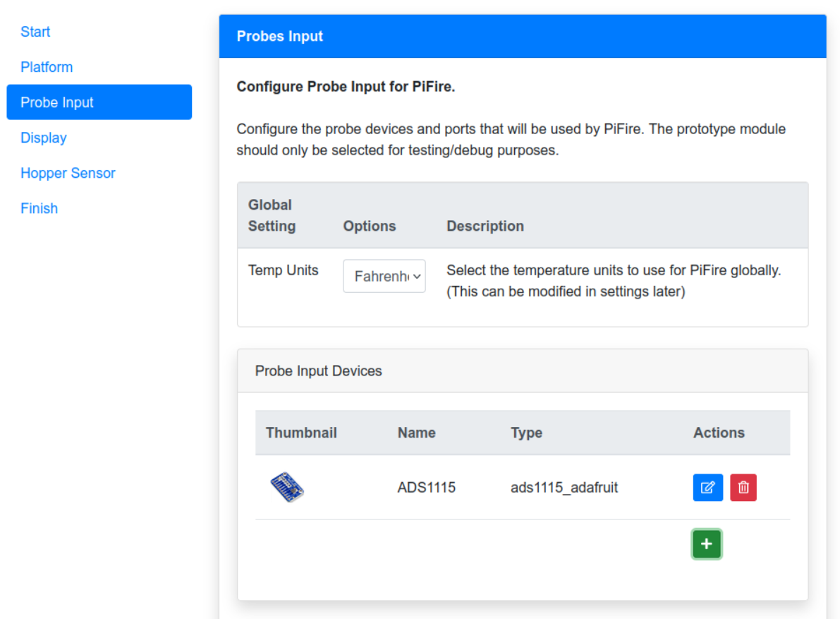Image resolution: width=840 pixels, height=619 pixels.
Task: Open the Temp Units dropdown
Action: (384, 276)
